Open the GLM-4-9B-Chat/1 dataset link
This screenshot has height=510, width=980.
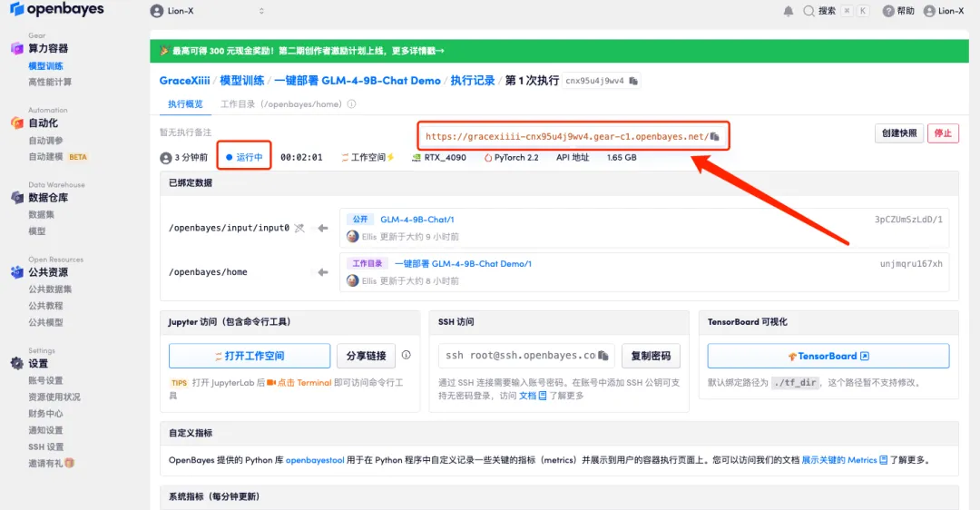tap(416, 220)
